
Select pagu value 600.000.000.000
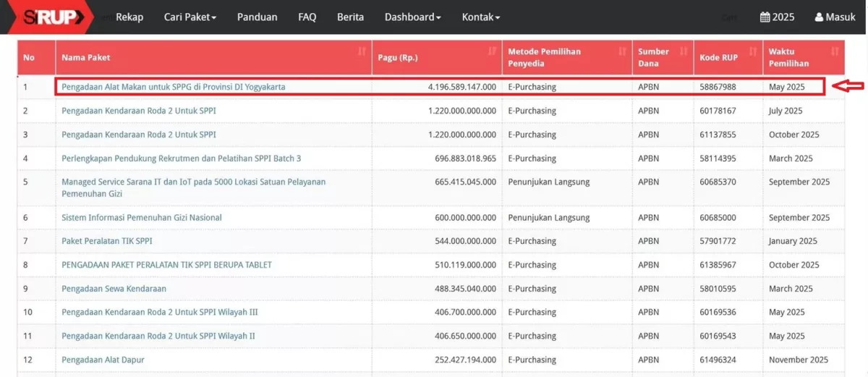point(466,217)
